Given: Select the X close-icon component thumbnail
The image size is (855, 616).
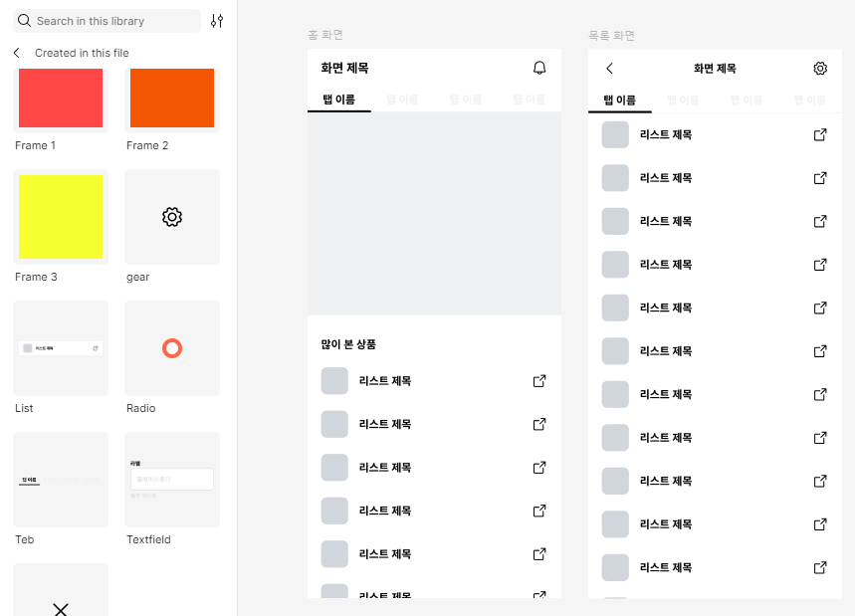Looking at the screenshot, I should [x=61, y=591].
